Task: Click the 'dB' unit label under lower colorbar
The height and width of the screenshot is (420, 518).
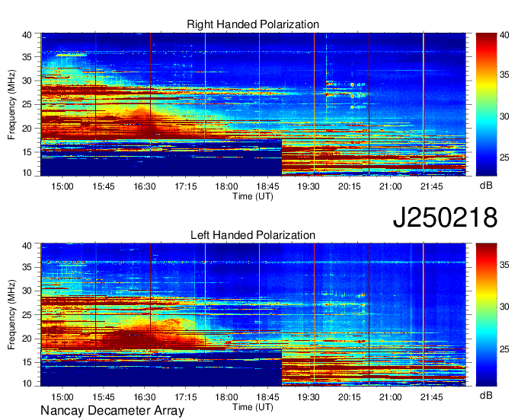Action: 486,395
